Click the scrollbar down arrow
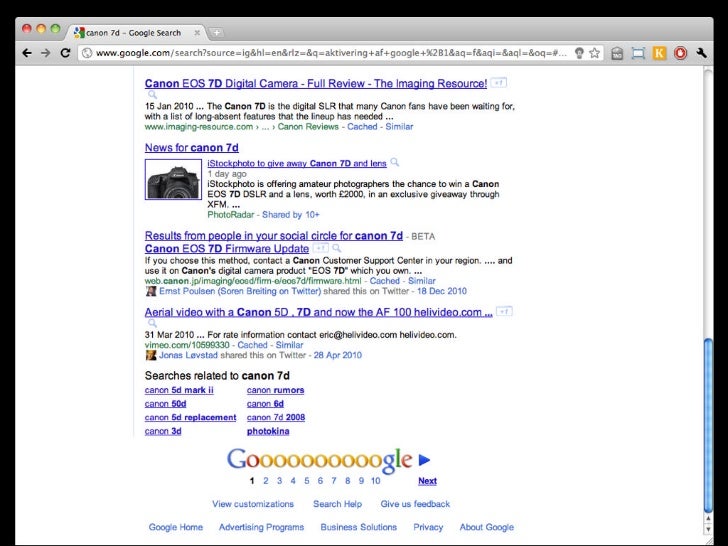728x546 pixels. (x=708, y=529)
